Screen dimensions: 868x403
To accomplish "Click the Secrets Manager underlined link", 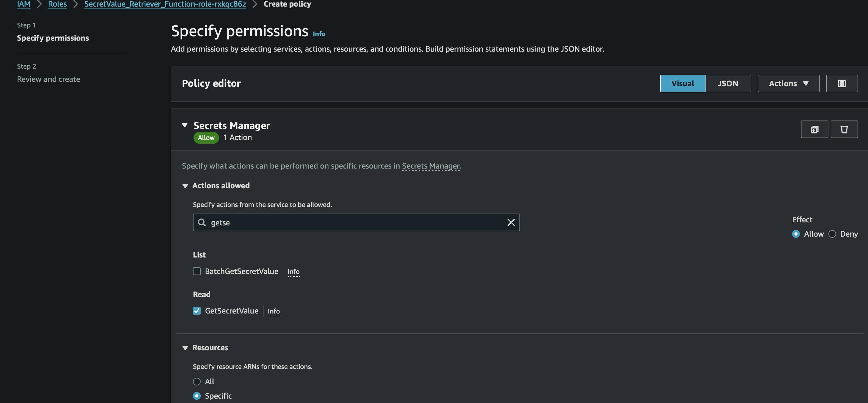I will click(x=431, y=166).
